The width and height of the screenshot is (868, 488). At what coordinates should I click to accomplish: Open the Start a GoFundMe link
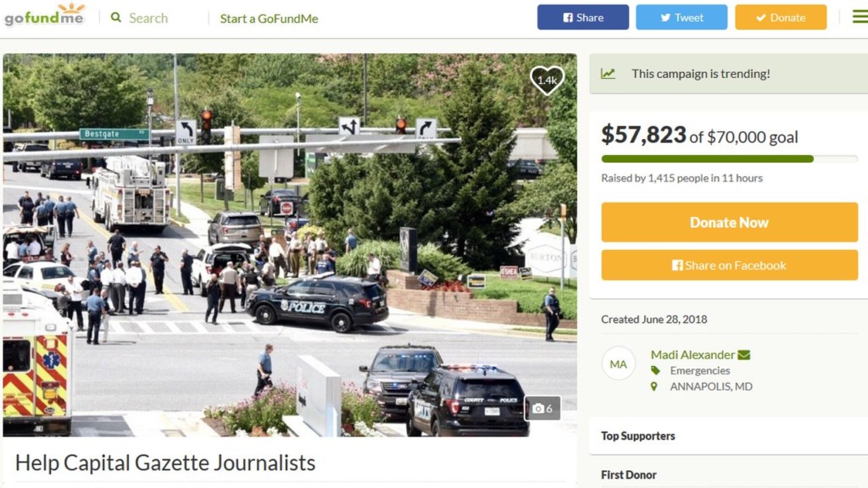[x=269, y=19]
